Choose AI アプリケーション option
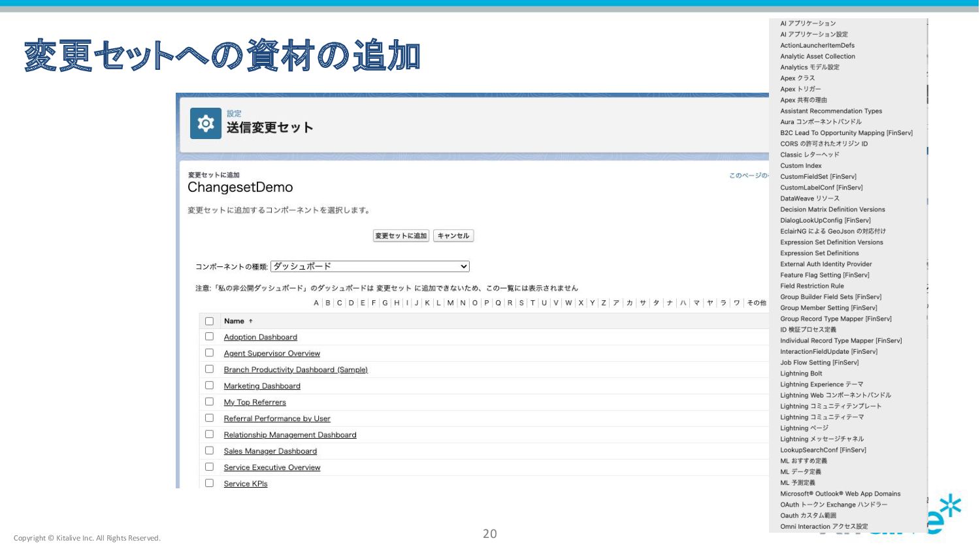This screenshot has width=980, height=551. (808, 24)
